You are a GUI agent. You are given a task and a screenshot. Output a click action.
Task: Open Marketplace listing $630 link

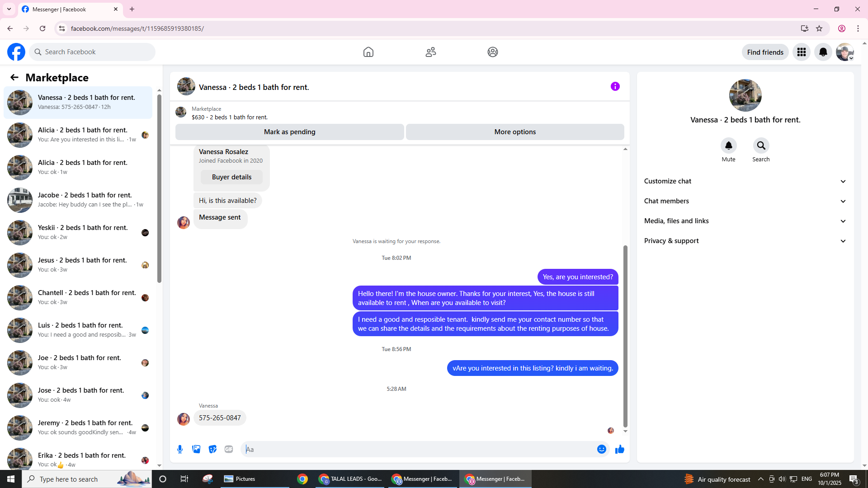click(x=230, y=117)
